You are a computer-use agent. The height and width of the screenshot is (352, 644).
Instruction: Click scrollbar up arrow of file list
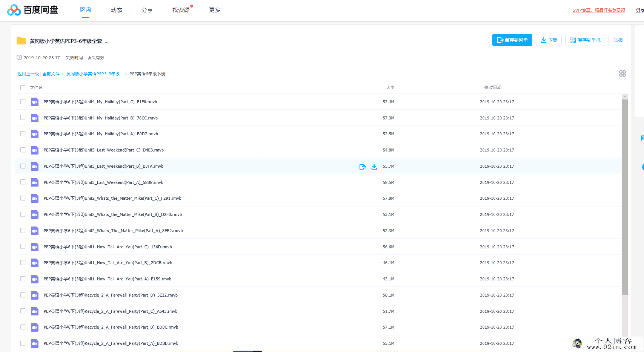625,96
